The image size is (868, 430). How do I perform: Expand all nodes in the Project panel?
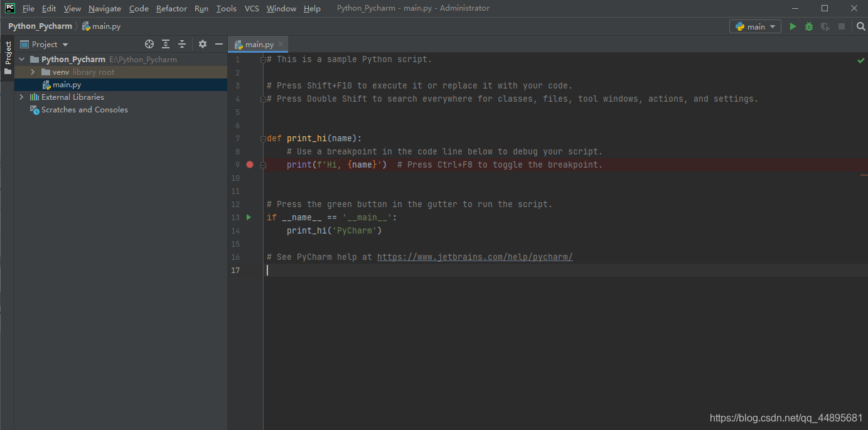pyautogui.click(x=166, y=44)
